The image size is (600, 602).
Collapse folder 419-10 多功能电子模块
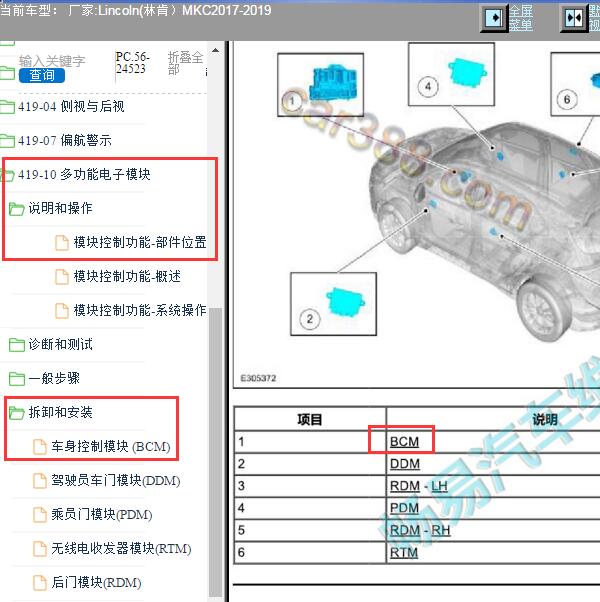(84, 175)
